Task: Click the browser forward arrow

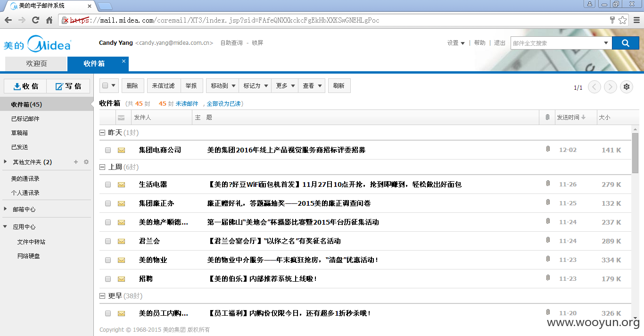Action: pos(22,20)
